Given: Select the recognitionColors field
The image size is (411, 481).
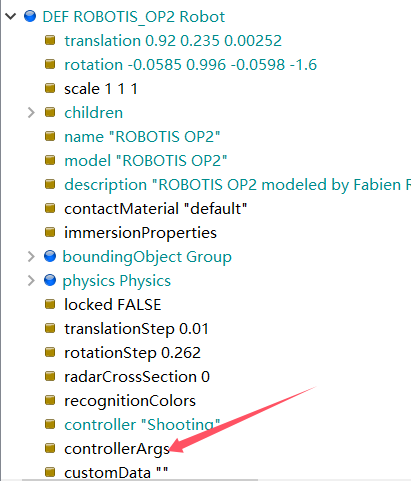Looking at the screenshot, I should pos(130,401).
